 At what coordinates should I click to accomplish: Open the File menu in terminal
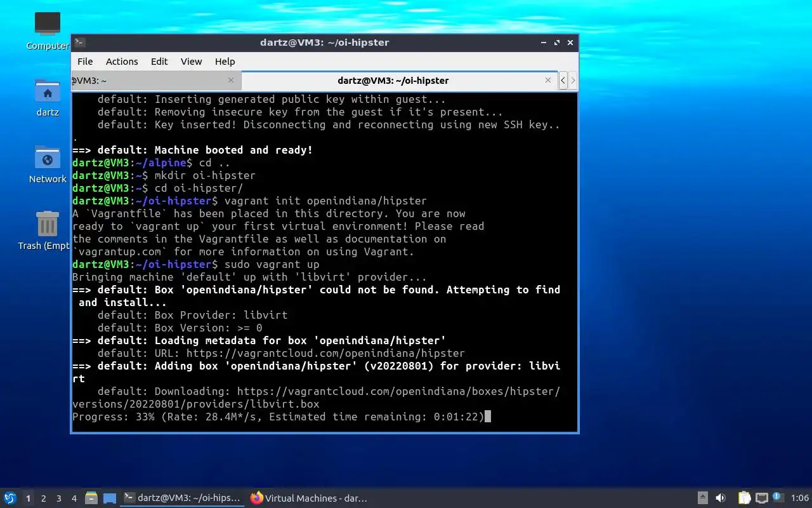click(x=85, y=62)
